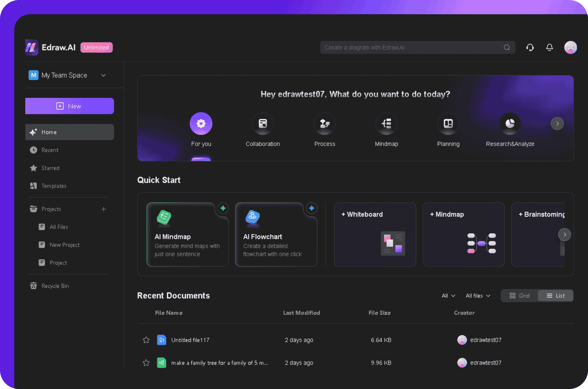Create a new Whiteboard
The image size is (588, 389).
[375, 234]
